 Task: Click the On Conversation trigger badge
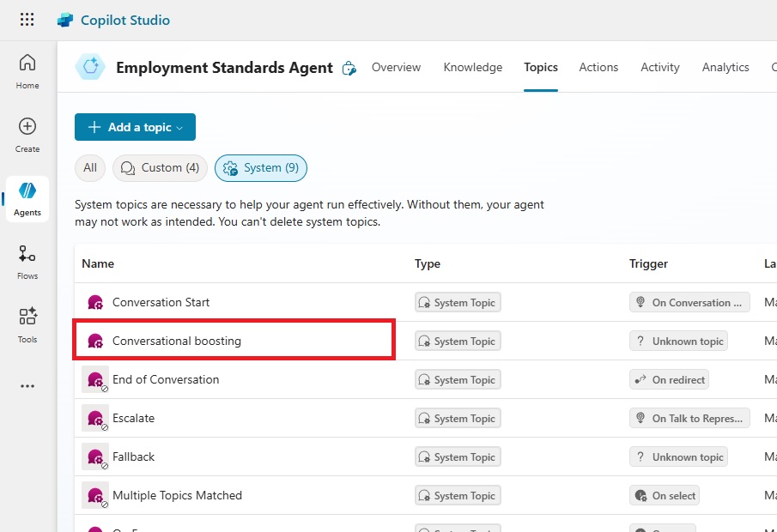tap(689, 302)
